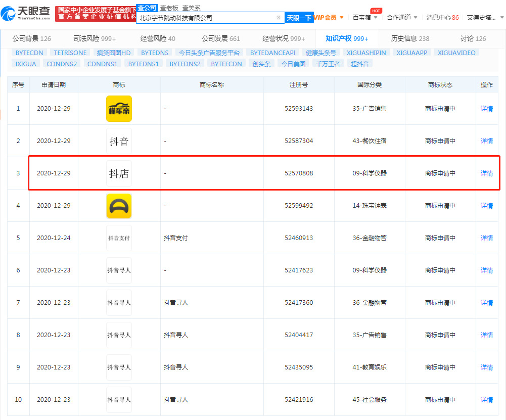Click the XIGUAAPP tag
This screenshot has height=420, width=506.
coord(412,53)
